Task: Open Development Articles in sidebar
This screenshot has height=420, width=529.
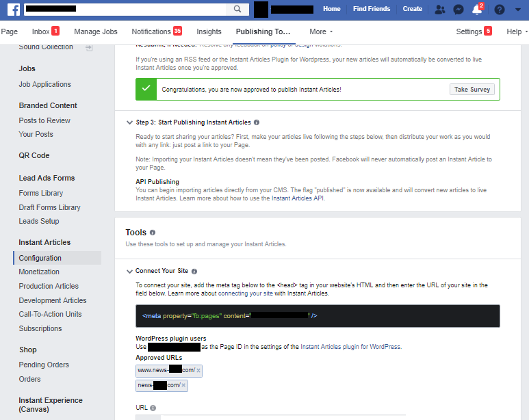Action: (53, 300)
